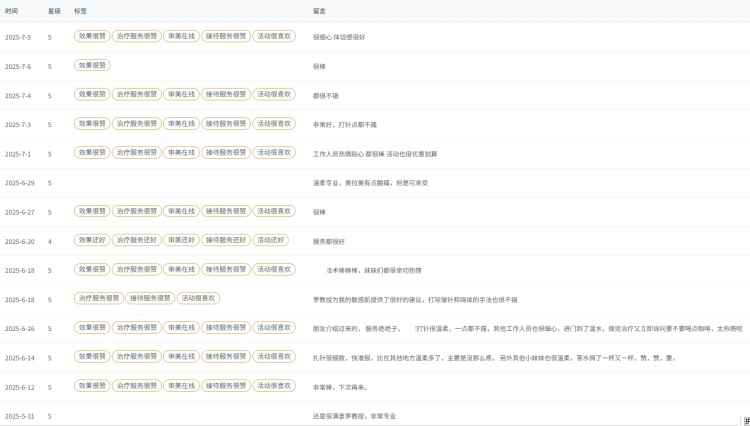Select the 审美还好 tag

(x=181, y=240)
